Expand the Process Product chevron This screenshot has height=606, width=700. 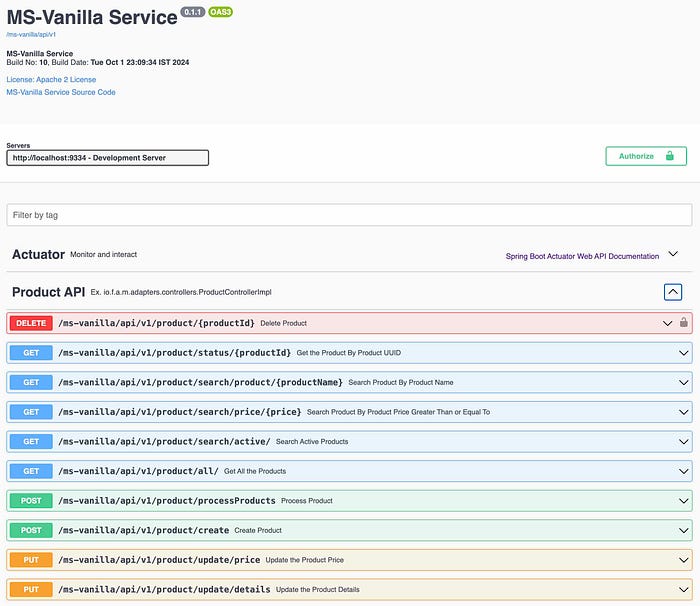point(683,501)
